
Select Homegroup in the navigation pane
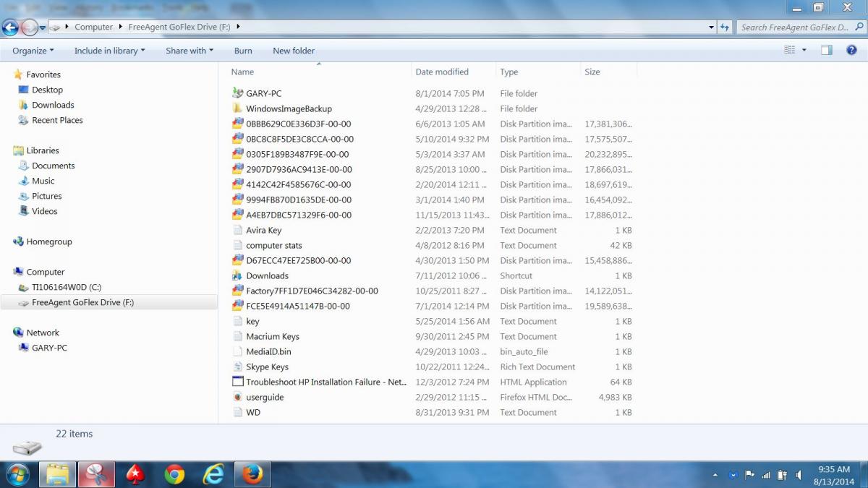(x=49, y=241)
